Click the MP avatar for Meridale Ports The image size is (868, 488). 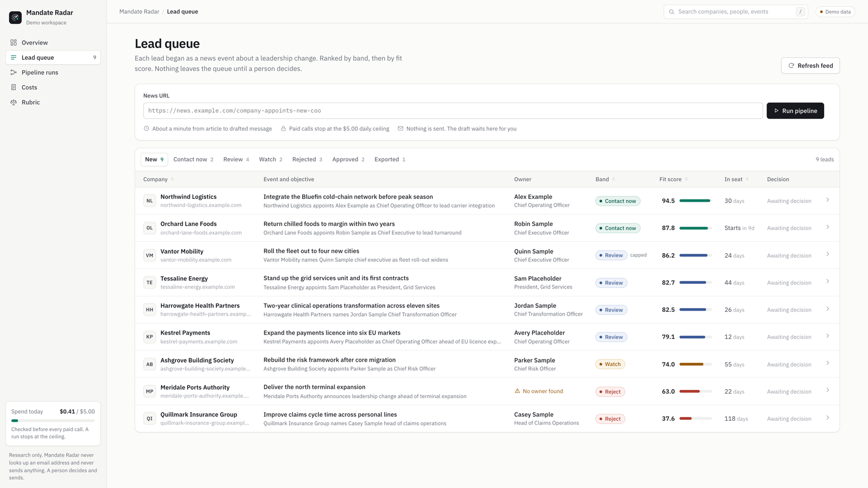click(x=150, y=391)
